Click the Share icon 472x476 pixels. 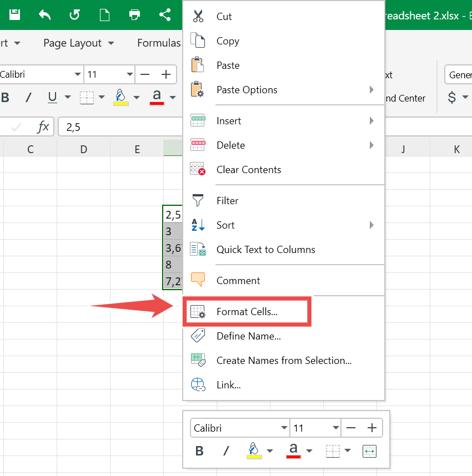click(165, 14)
